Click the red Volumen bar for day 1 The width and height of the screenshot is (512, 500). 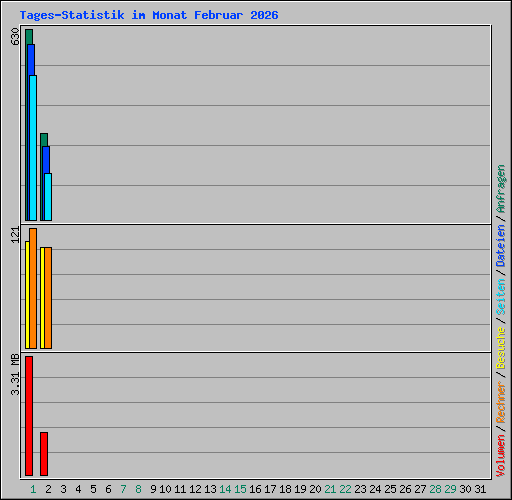coord(29,416)
